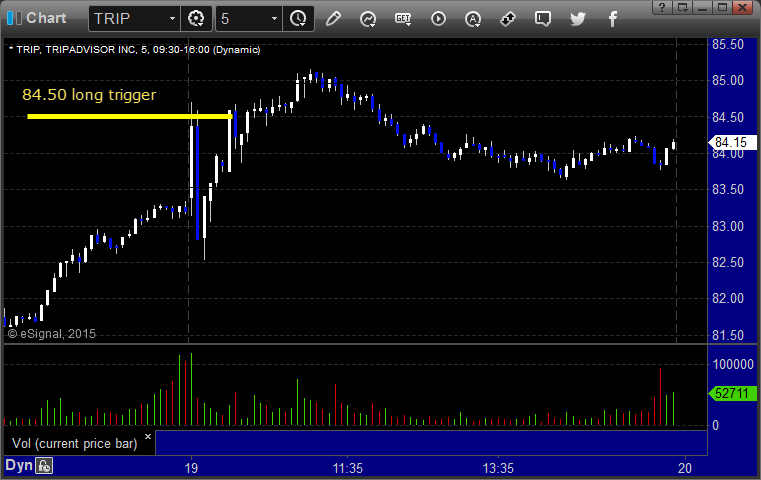Image resolution: width=761 pixels, height=480 pixels.
Task: Click the symbol link arrows icon
Action: tap(508, 19)
